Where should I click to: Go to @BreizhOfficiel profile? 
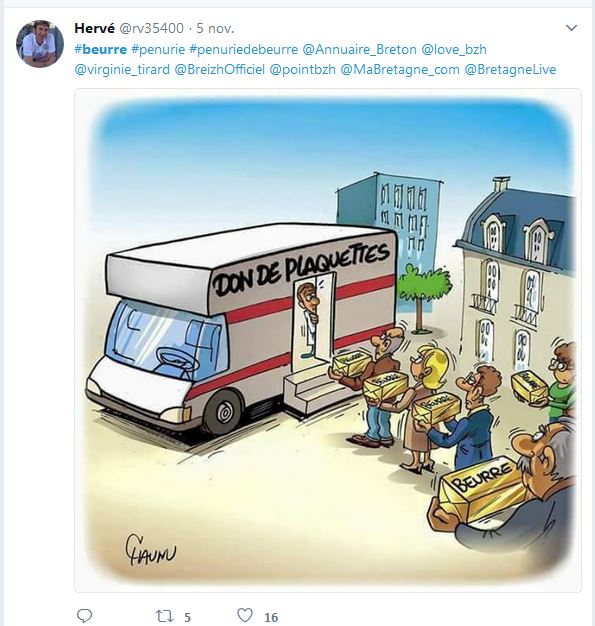[x=220, y=69]
